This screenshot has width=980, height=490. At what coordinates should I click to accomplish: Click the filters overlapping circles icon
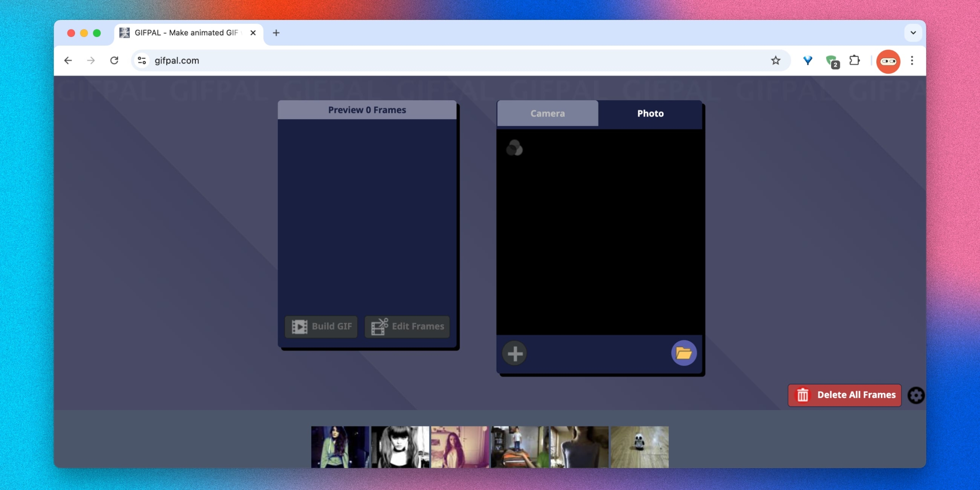tap(514, 148)
